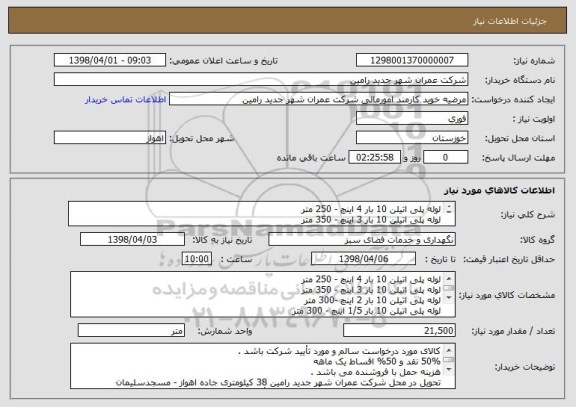Click the quantity field showing 21,500
Image resolution: width=576 pixels, height=407 pixels.
399,331
